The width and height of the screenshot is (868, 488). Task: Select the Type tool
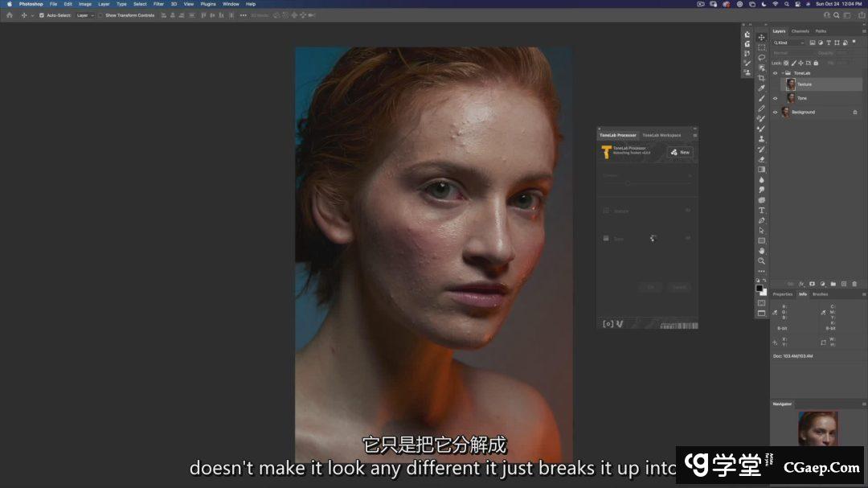[x=761, y=210]
